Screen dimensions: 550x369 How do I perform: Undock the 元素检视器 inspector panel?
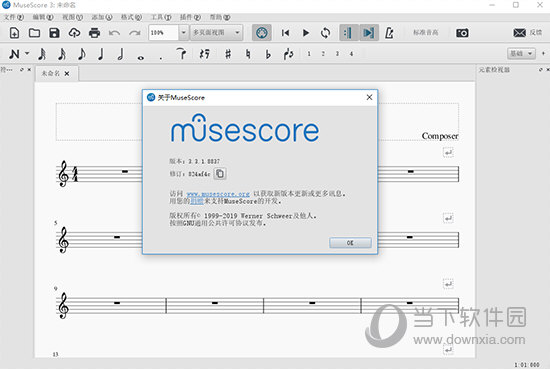point(541,70)
